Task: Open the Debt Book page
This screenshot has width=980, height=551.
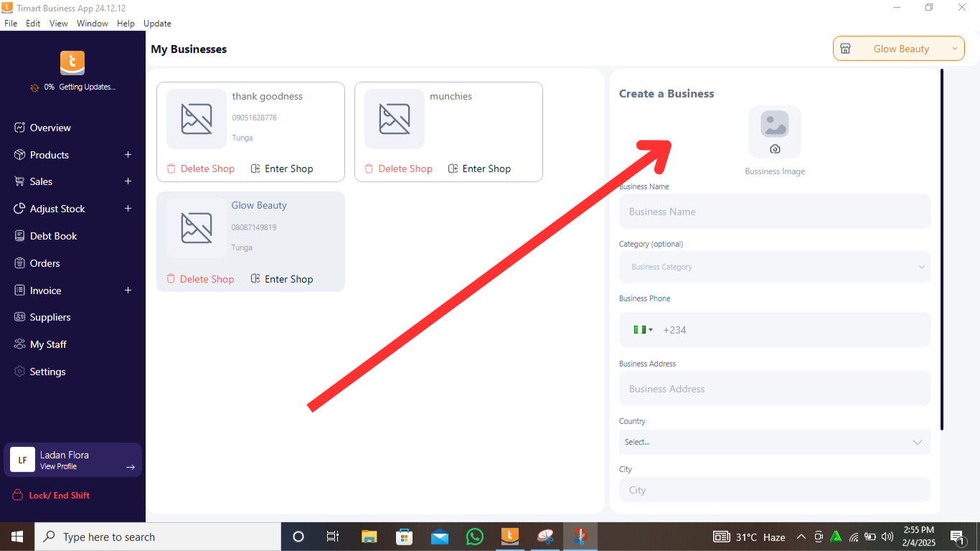Action: click(x=53, y=236)
